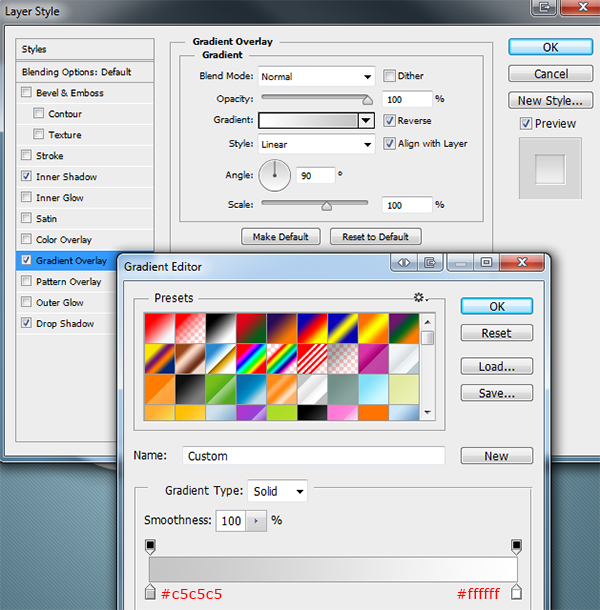Enable the Outer Glow checkbox
This screenshot has height=610, width=600.
[26, 302]
